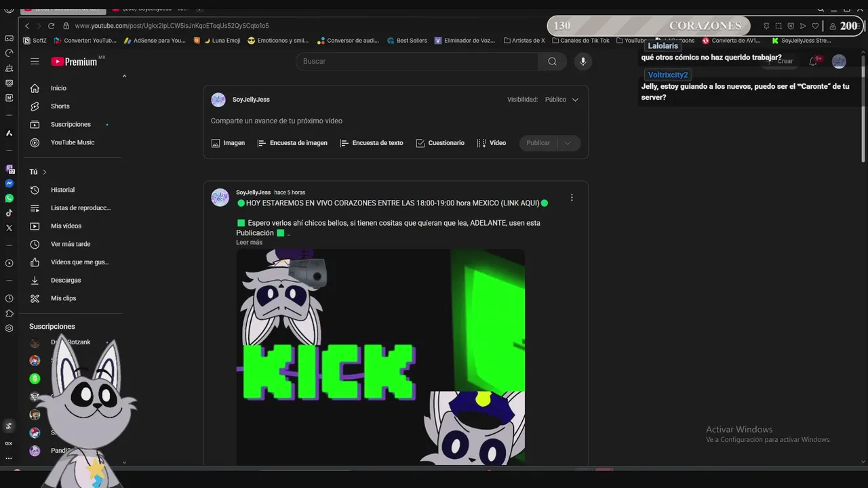Open browser sidebar history clock
Screen dimensions: 868x488
[x=9, y=298]
